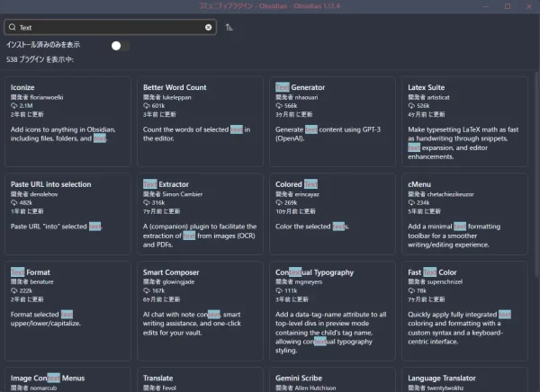
Task: Click author name superschnizel
Action: tap(445, 282)
